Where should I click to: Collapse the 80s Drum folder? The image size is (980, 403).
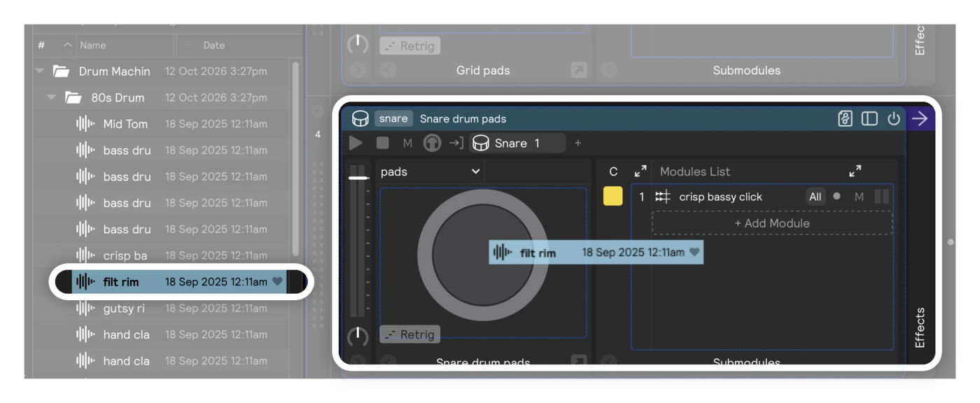tap(52, 97)
